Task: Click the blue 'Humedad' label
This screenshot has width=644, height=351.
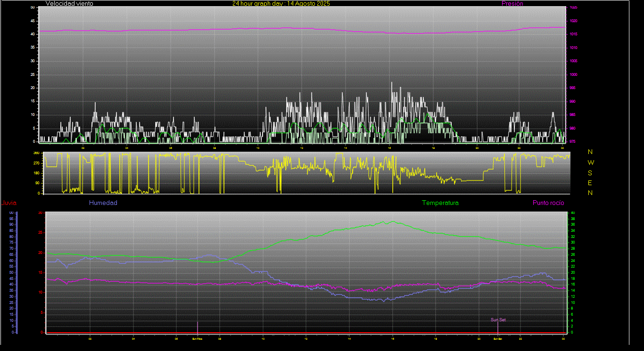Action: [x=103, y=203]
